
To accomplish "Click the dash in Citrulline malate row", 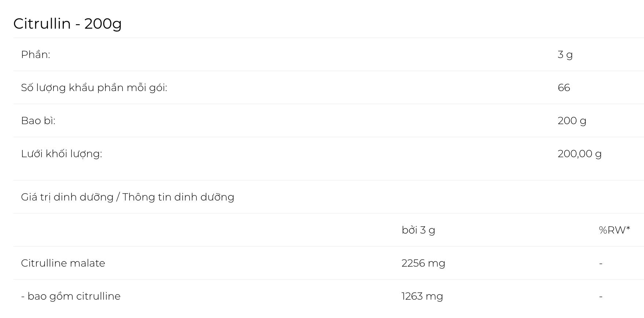I will (601, 263).
